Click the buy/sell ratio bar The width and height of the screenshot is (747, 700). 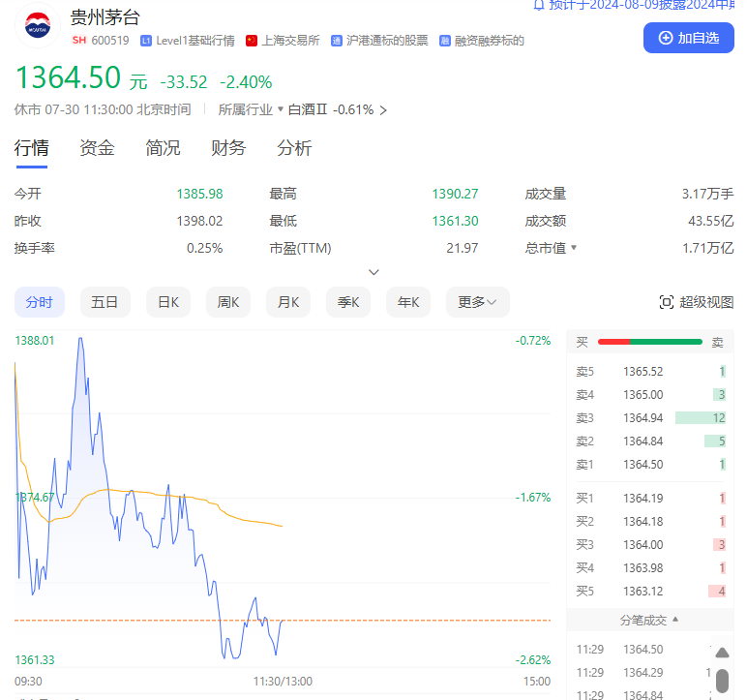649,342
